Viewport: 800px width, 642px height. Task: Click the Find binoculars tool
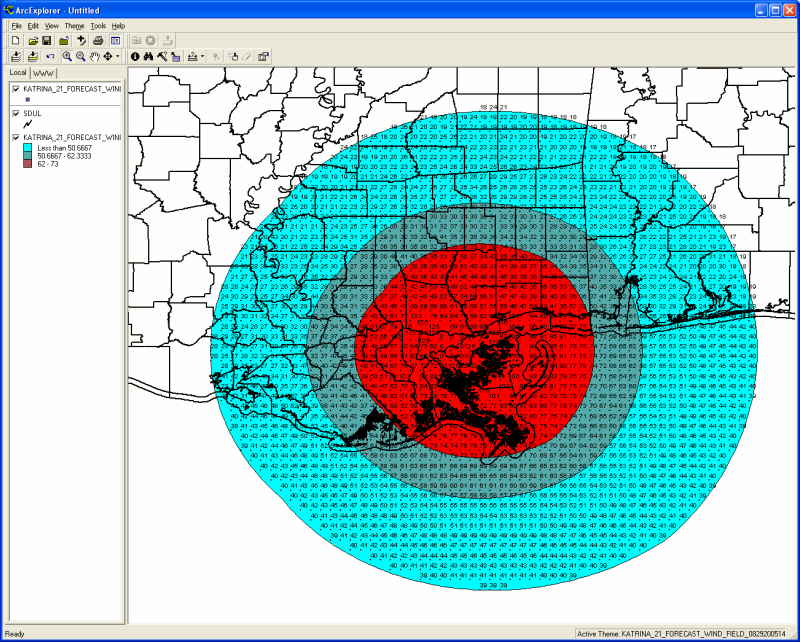coord(148,57)
